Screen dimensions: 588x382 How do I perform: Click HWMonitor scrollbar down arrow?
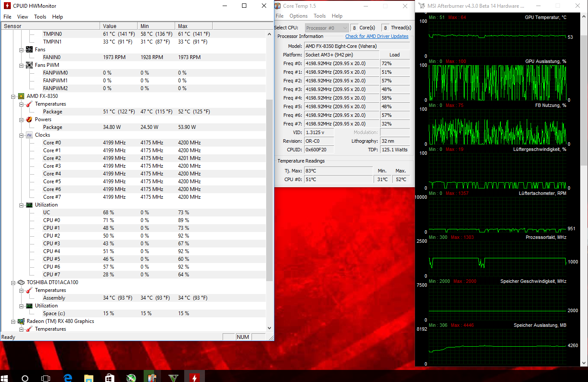pos(270,328)
